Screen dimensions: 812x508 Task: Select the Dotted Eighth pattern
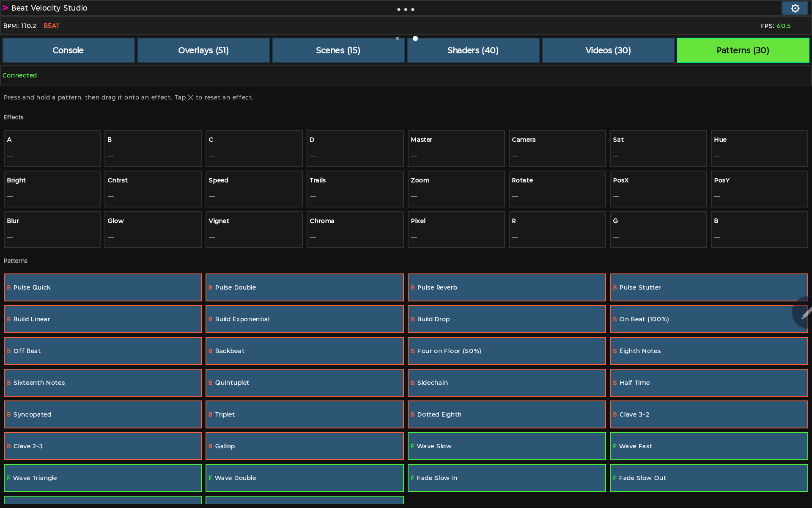tap(507, 414)
